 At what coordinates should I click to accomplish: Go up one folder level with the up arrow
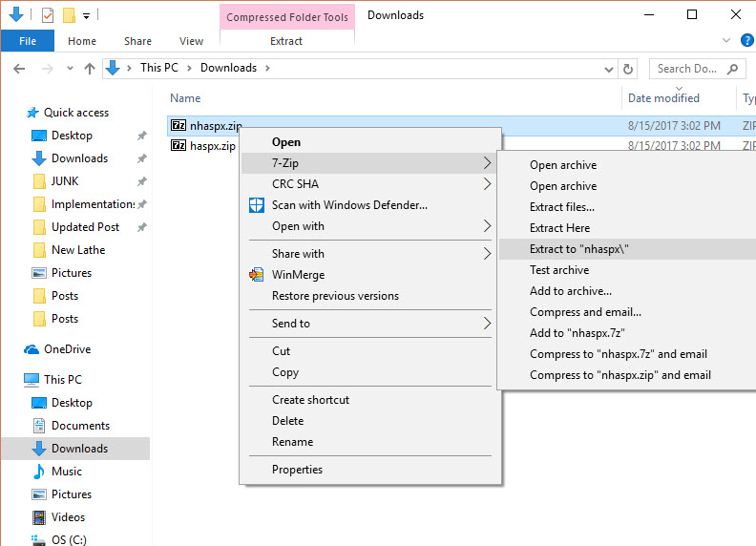click(x=90, y=69)
